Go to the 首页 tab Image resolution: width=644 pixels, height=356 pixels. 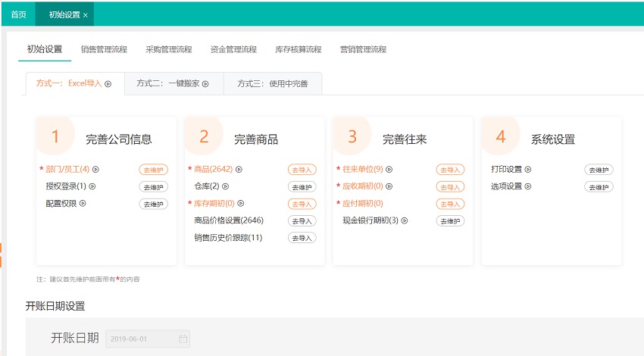coord(18,14)
